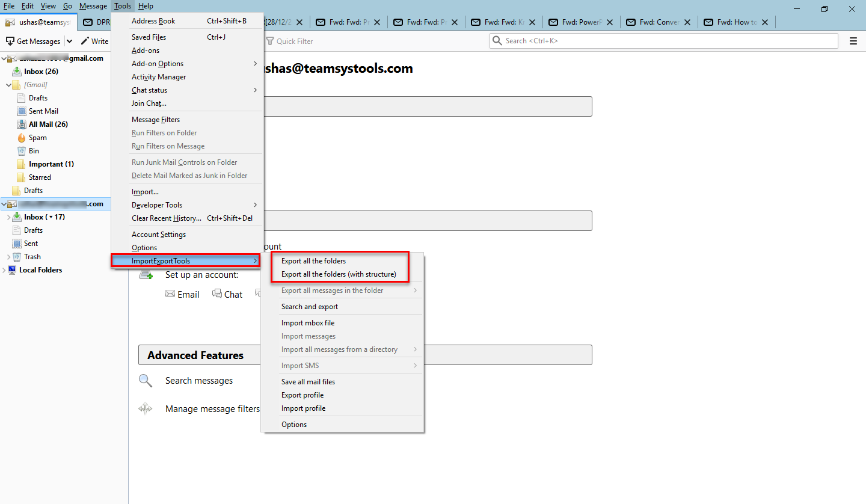Open the Message menu
The image size is (866, 504).
(x=93, y=6)
